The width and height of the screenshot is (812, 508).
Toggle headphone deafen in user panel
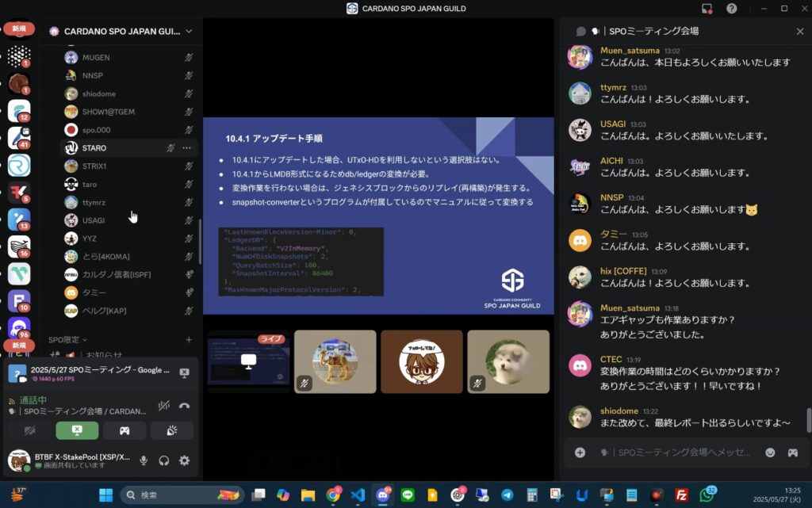pos(164,460)
